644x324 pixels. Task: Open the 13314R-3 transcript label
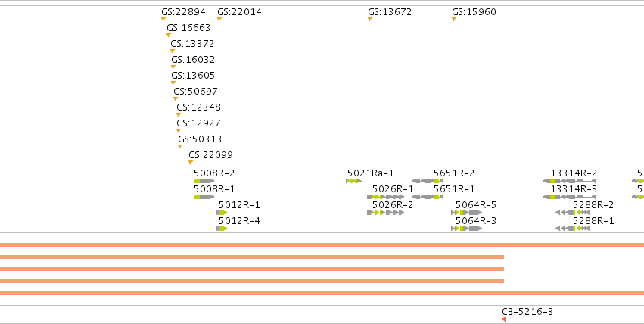point(574,189)
